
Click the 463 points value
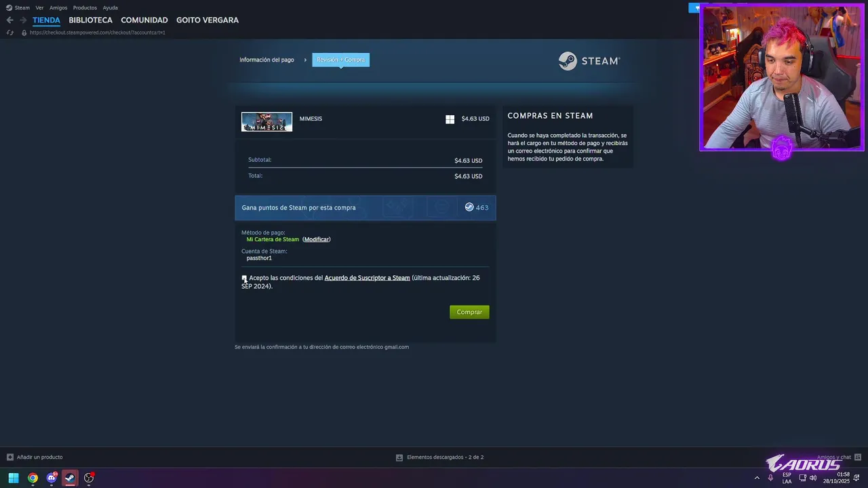tap(482, 207)
